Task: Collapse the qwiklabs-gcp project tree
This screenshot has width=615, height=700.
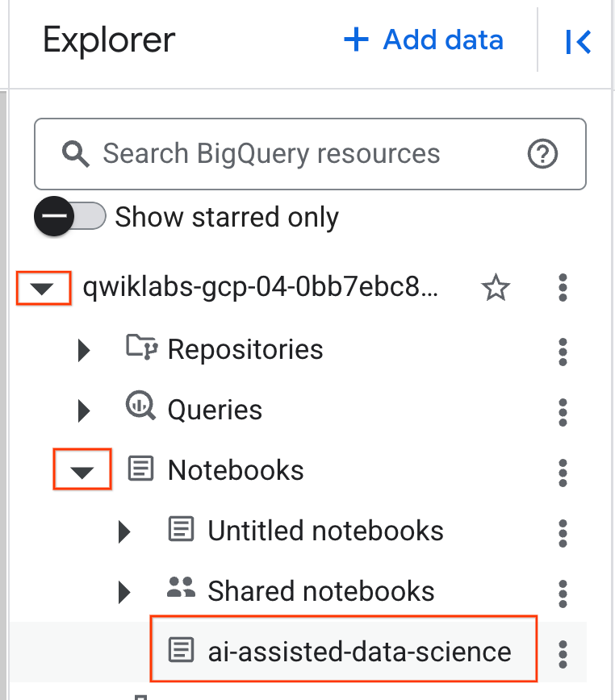Action: pos(43,288)
